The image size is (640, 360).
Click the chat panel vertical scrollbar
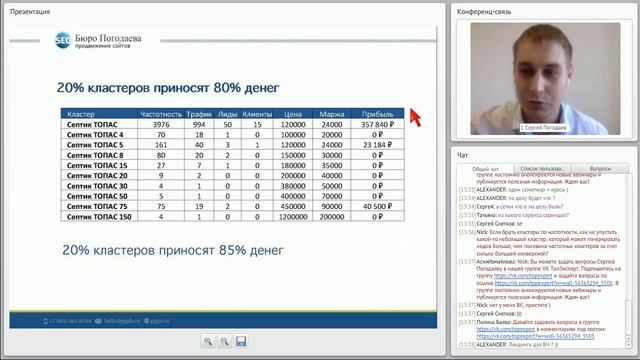(629, 261)
